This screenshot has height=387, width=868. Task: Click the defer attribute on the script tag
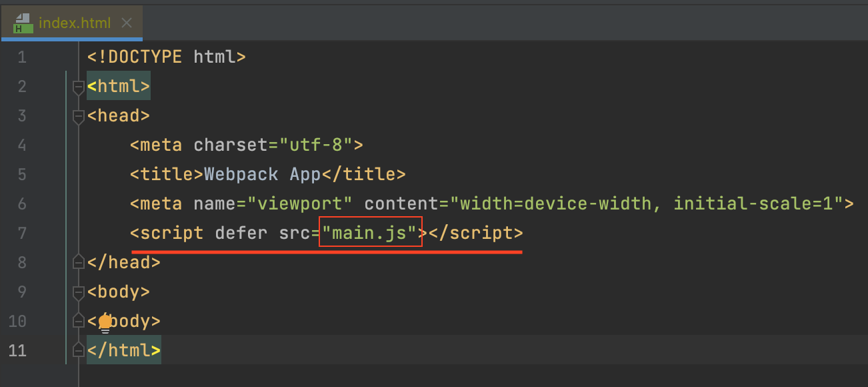(241, 233)
